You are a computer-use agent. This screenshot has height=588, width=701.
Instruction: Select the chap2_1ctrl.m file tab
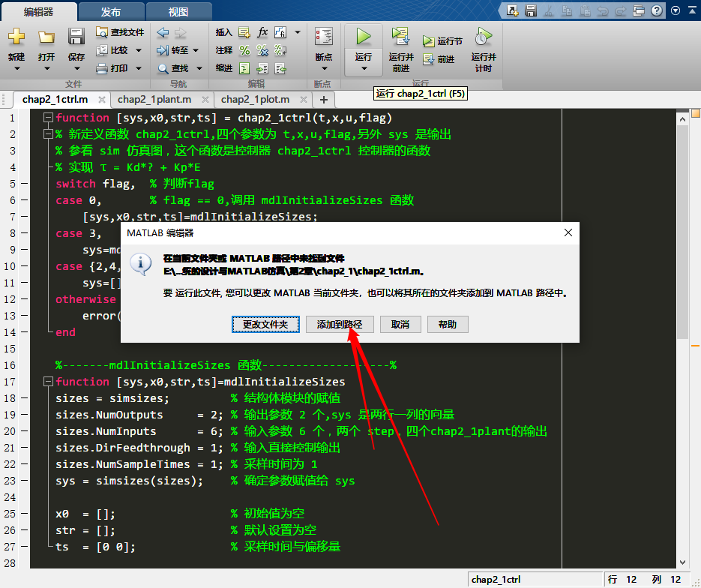point(55,99)
